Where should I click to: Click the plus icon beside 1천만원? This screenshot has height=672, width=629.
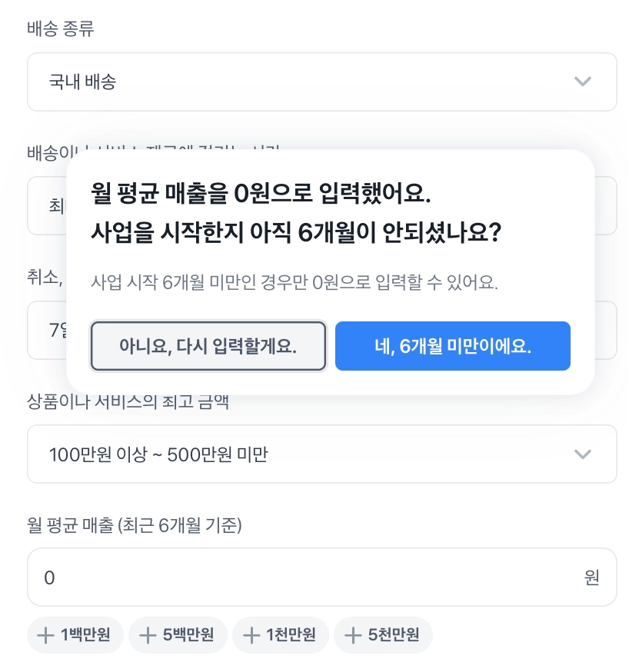251,635
